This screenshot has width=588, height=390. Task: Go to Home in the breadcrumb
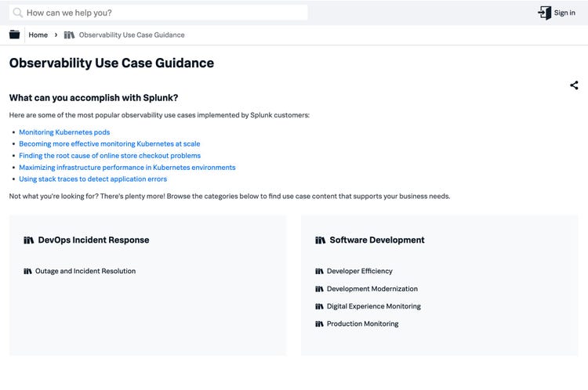pos(38,34)
